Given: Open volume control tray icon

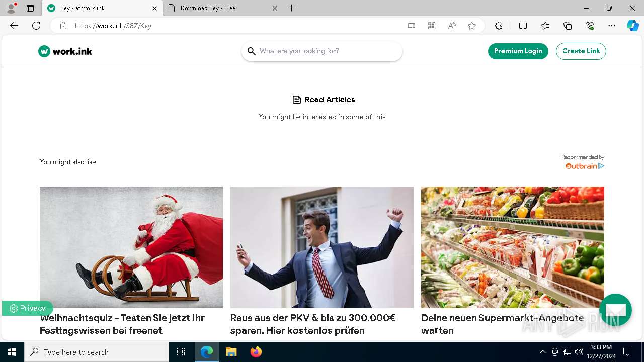Looking at the screenshot, I should coord(579,352).
